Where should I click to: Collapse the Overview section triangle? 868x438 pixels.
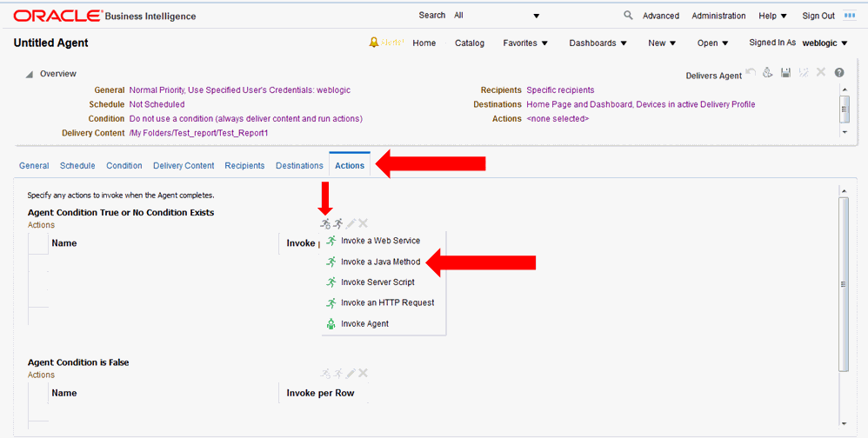click(x=29, y=74)
